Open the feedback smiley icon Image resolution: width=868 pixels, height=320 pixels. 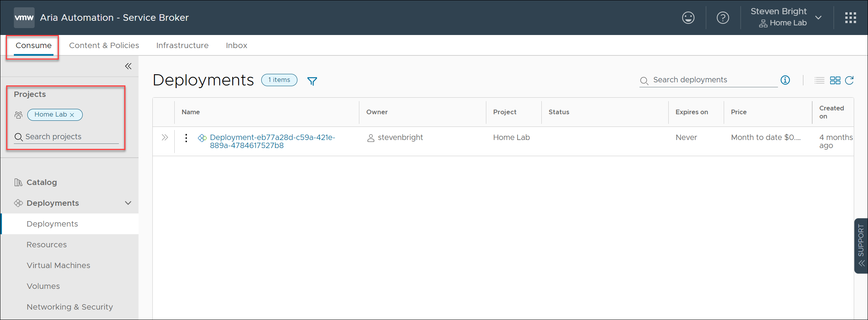[x=688, y=18]
